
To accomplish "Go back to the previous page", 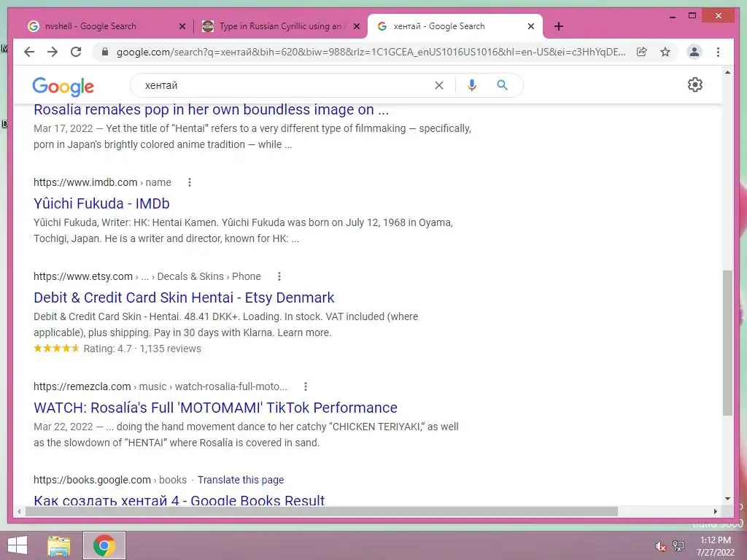I will (29, 52).
